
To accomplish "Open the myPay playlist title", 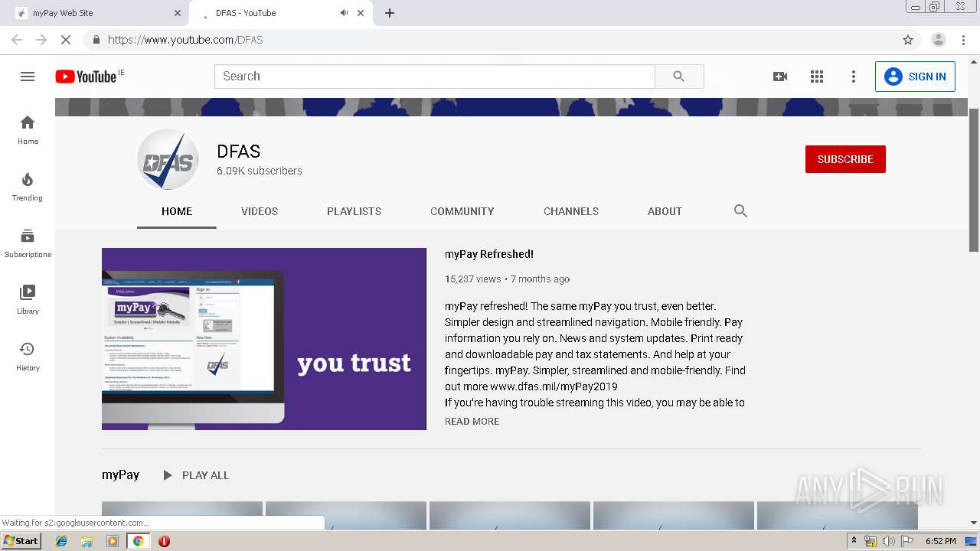I will tap(121, 475).
